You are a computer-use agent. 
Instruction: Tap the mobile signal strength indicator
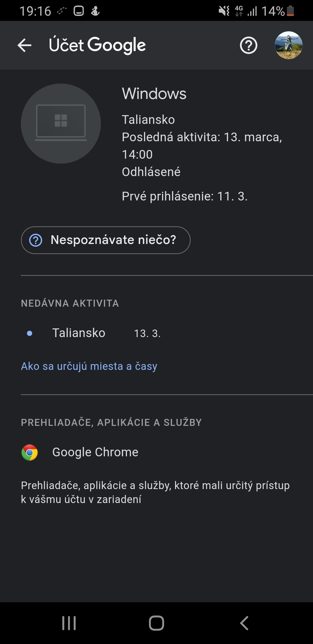(252, 11)
